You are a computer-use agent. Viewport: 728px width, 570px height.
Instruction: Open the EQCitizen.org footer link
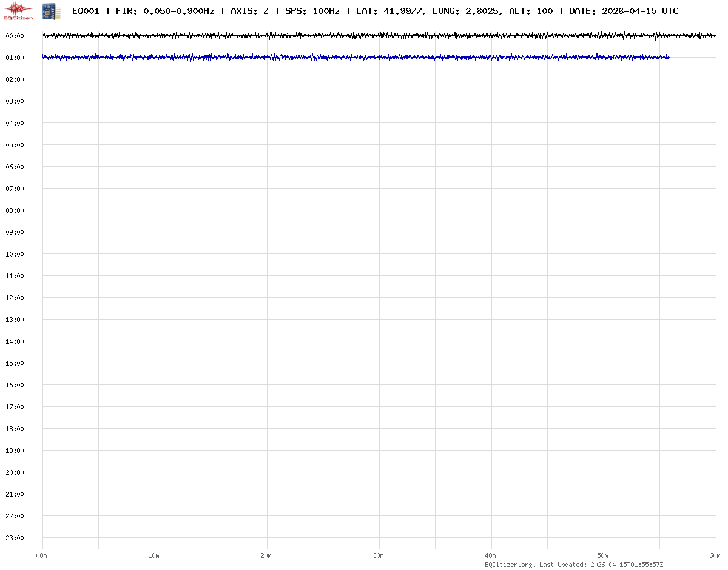(510, 565)
